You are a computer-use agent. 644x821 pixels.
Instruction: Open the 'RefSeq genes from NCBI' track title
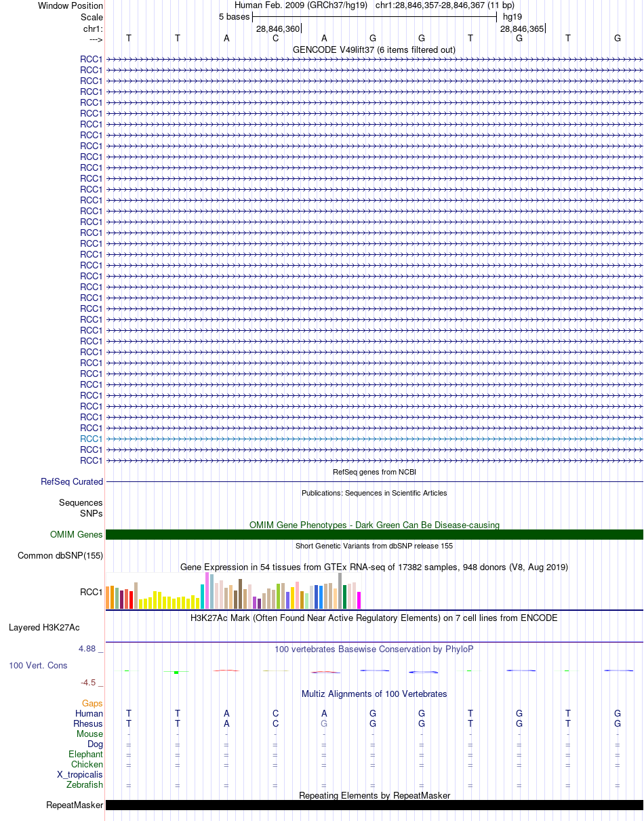pos(374,472)
